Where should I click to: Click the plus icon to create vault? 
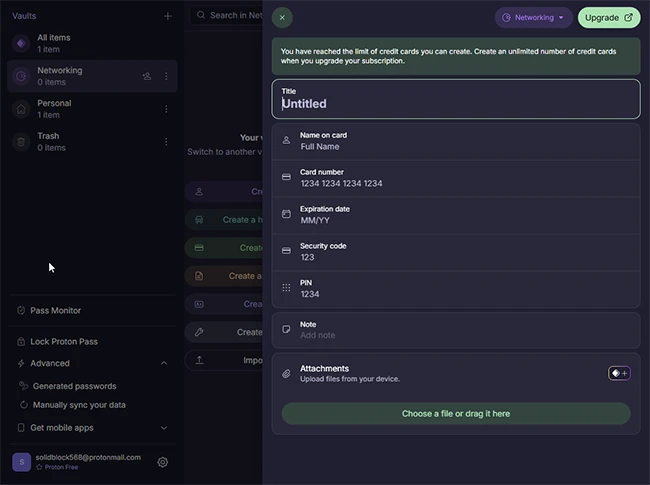(x=167, y=16)
